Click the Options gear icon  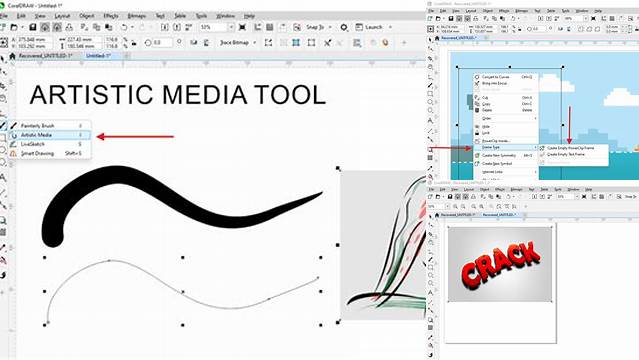pyautogui.click(x=344, y=27)
